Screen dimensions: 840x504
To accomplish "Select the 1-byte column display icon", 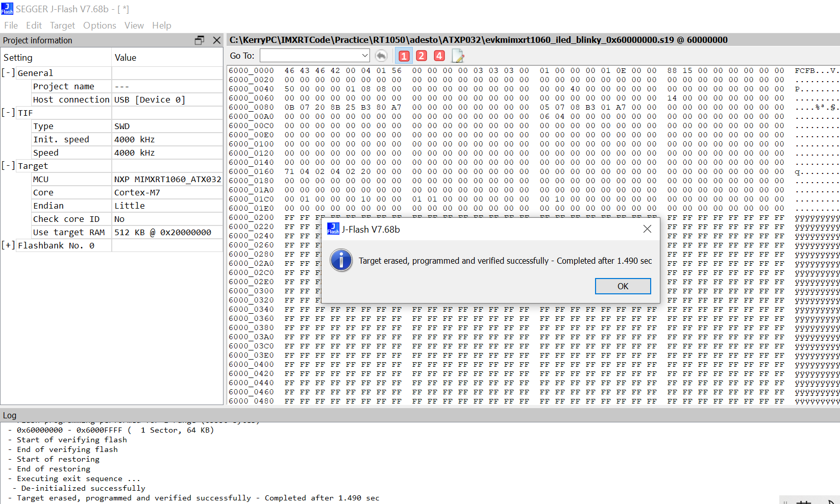I will coord(404,56).
